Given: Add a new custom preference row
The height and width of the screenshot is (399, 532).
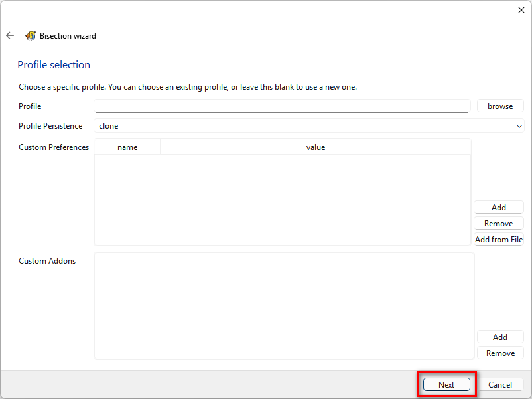Looking at the screenshot, I should [499, 208].
